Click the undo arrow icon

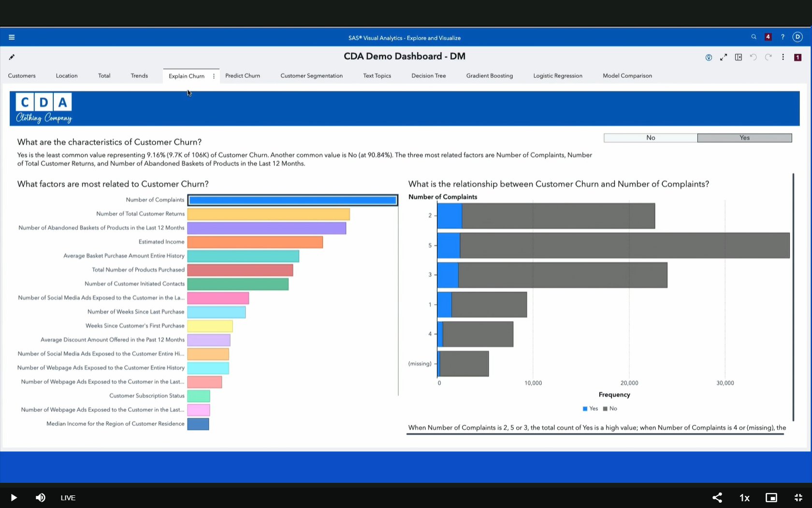753,57
